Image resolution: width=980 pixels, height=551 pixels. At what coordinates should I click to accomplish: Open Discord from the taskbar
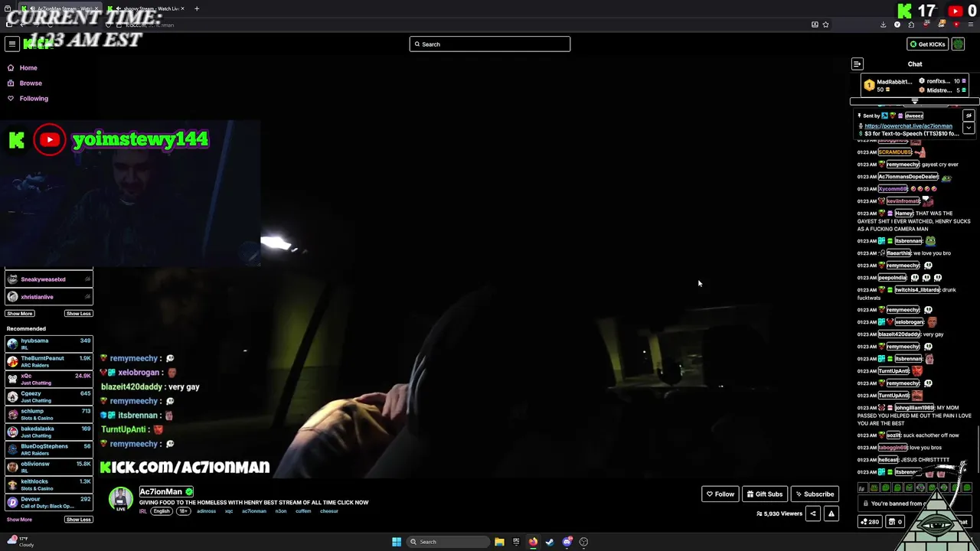pyautogui.click(x=567, y=542)
